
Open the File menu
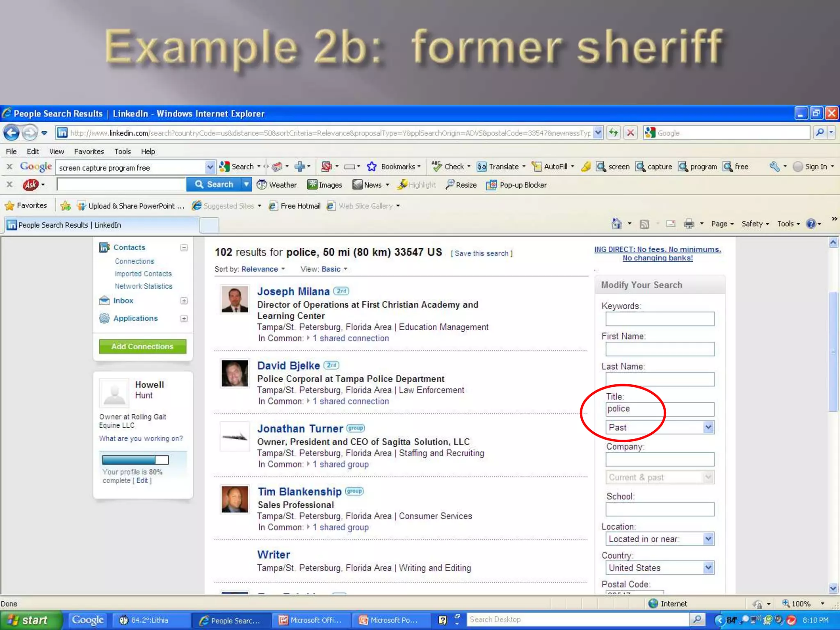[x=11, y=151]
